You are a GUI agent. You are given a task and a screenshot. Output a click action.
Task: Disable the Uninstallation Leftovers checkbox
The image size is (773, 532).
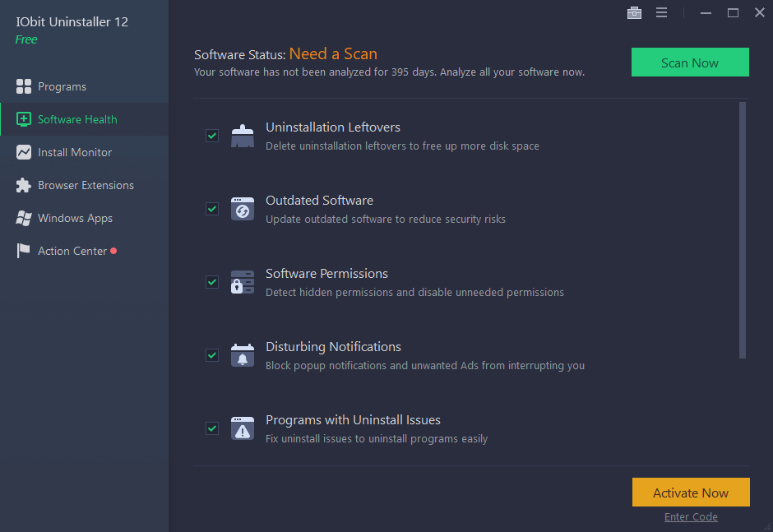coord(211,135)
